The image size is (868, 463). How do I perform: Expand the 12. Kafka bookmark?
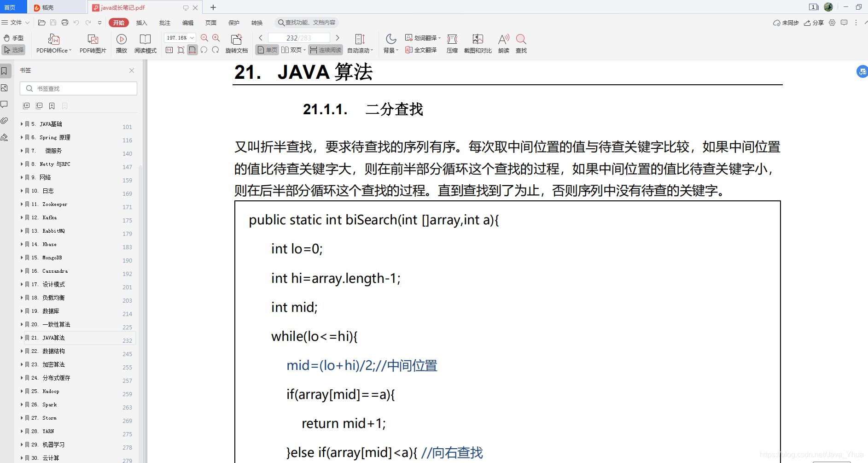click(22, 217)
